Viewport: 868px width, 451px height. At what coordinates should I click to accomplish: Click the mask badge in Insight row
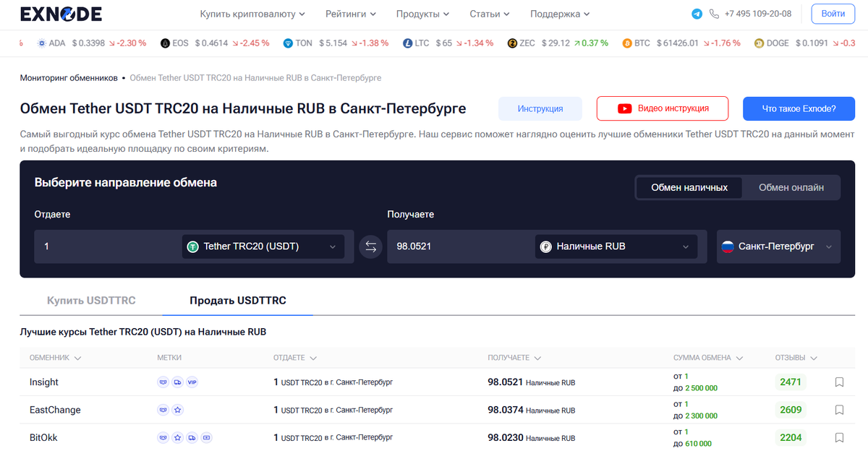tap(163, 382)
